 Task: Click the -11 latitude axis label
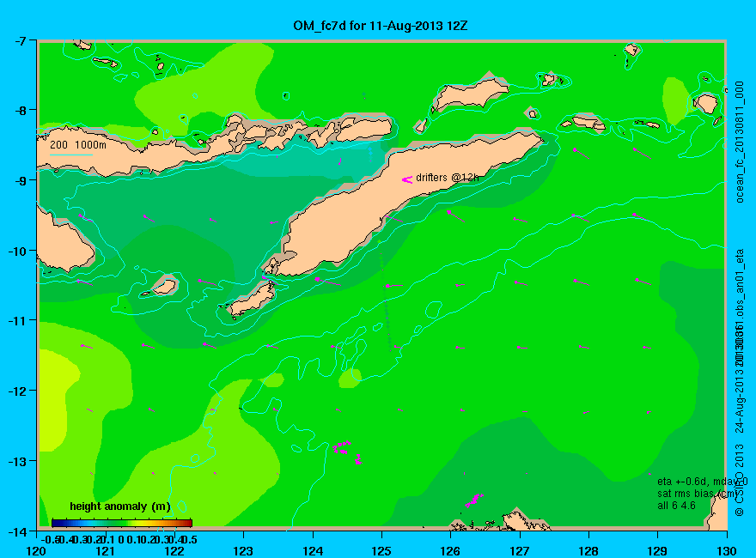click(17, 321)
